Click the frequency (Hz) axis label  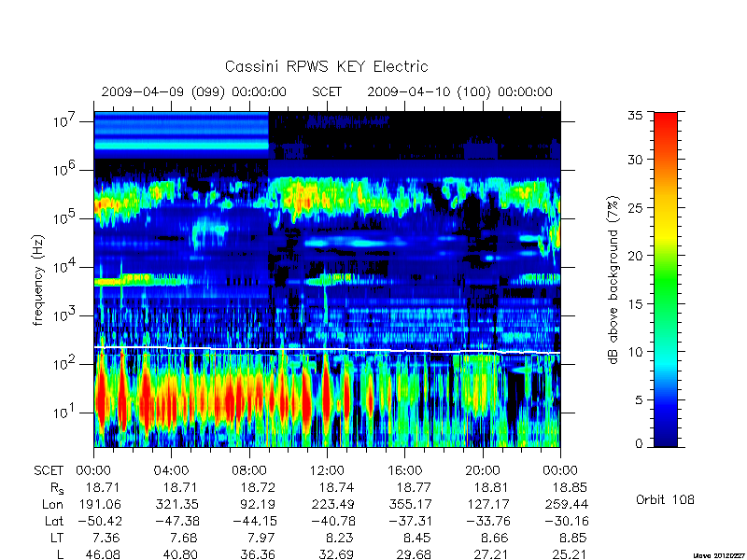(x=38, y=280)
